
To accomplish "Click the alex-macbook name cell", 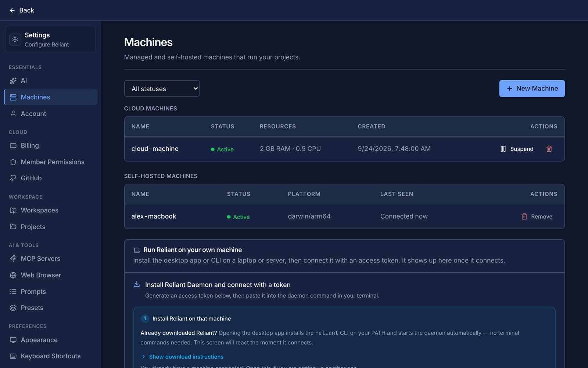I will [154, 216].
